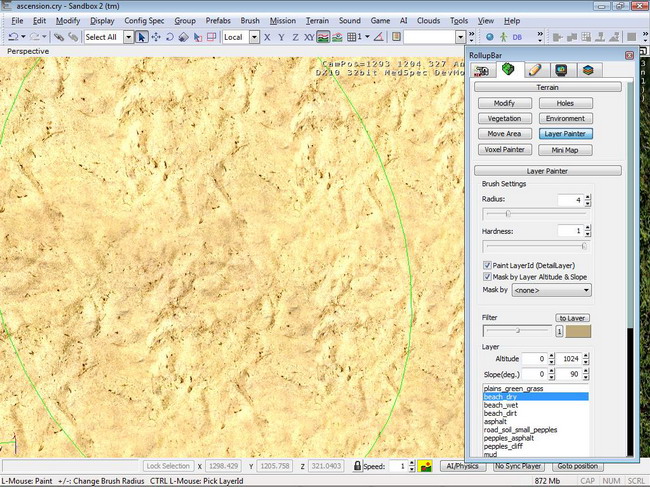Click the tan filter color swatch
The width and height of the screenshot is (650, 487).
(578, 331)
